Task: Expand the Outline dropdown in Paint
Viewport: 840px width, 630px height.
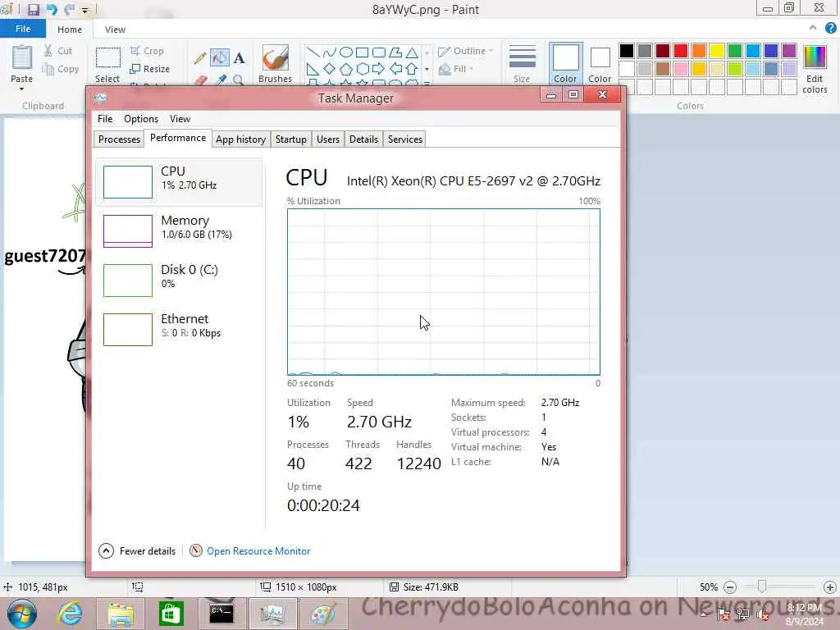Action: coord(465,51)
